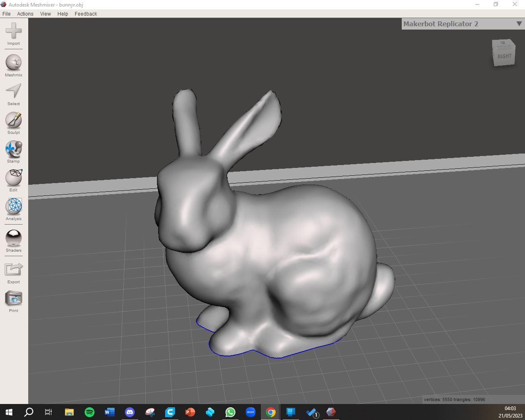Open Spotify from the taskbar
This screenshot has width=525, height=420.
(89, 412)
